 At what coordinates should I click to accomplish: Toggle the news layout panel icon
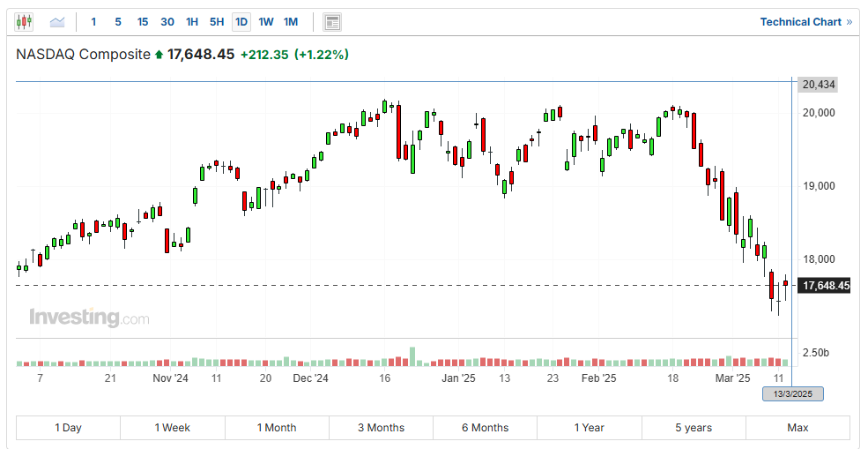tap(332, 21)
